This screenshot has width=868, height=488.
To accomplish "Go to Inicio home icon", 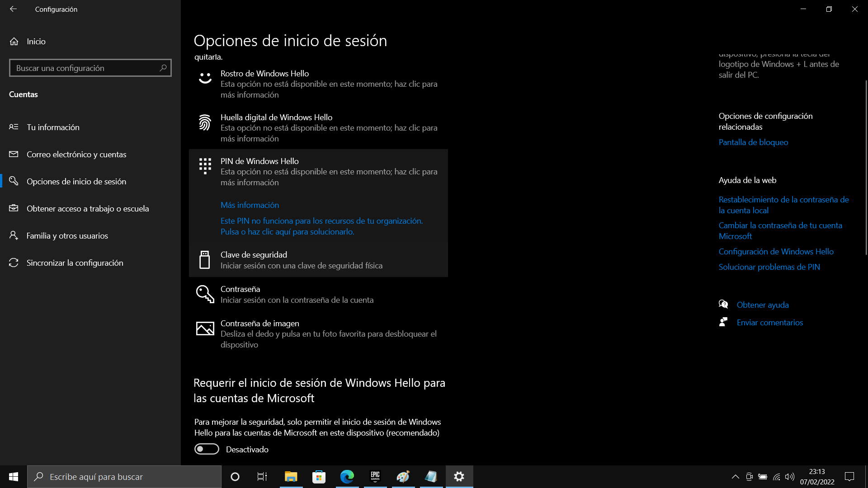I will click(x=14, y=42).
